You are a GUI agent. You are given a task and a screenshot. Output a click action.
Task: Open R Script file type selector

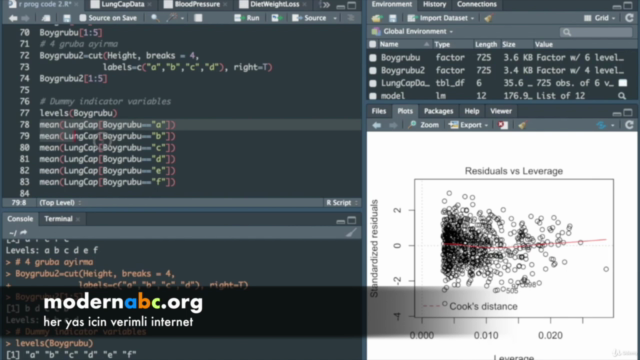tap(342, 202)
